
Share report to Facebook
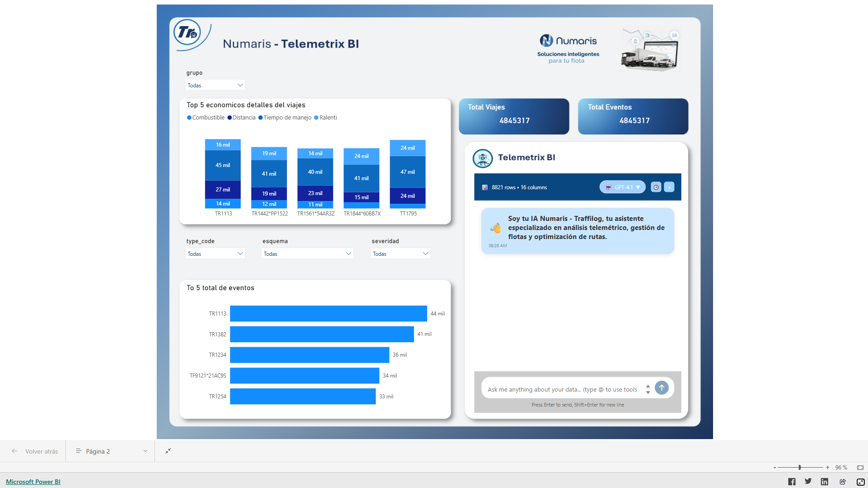pyautogui.click(x=792, y=482)
